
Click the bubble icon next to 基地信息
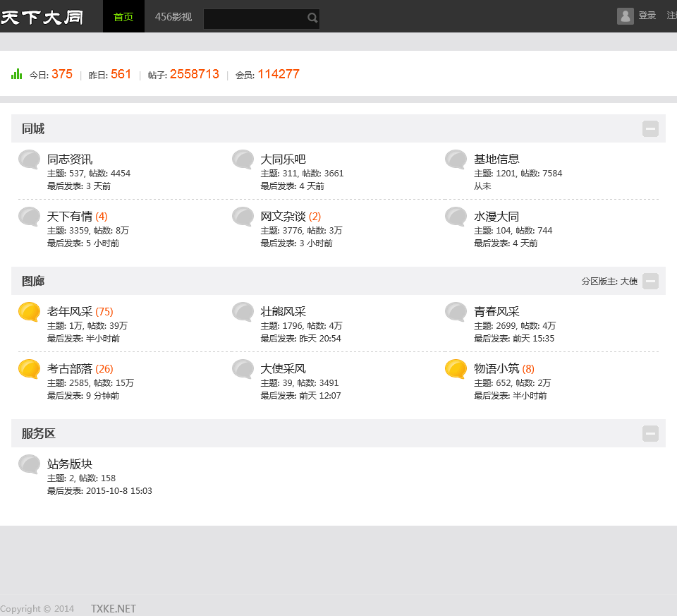click(456, 159)
